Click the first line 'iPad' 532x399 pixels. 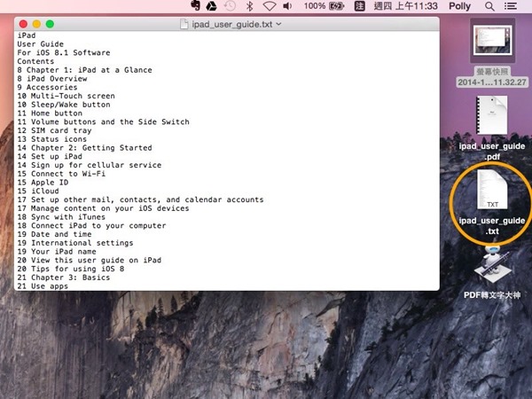point(27,35)
